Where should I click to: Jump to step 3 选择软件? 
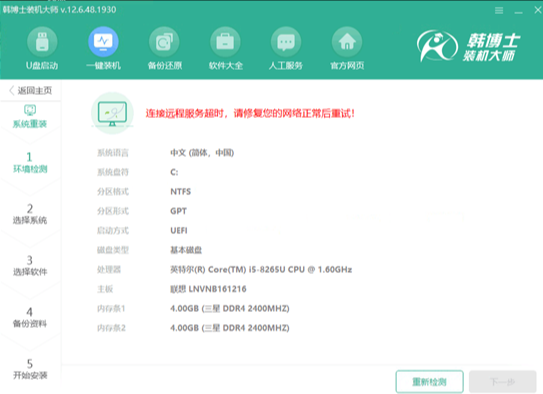point(30,266)
